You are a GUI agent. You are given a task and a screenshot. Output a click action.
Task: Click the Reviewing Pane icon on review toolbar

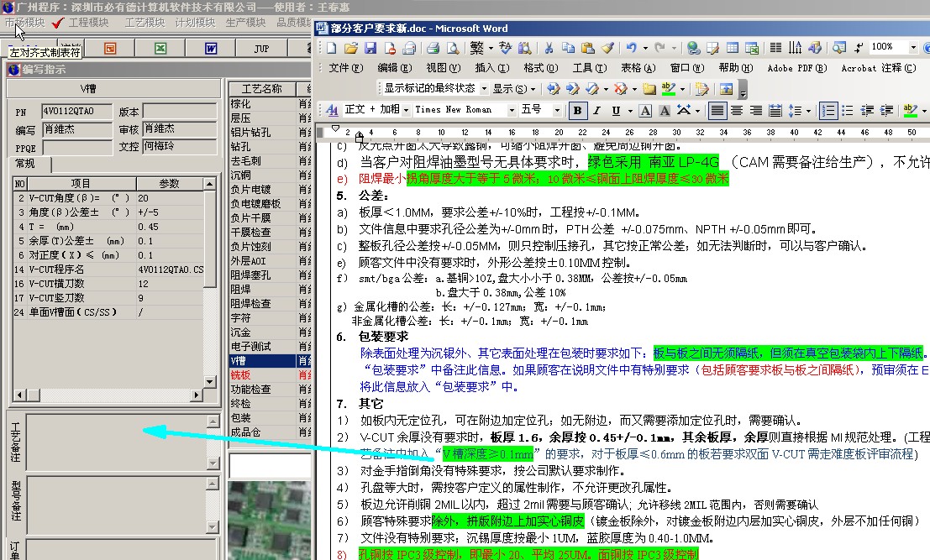click(x=726, y=89)
